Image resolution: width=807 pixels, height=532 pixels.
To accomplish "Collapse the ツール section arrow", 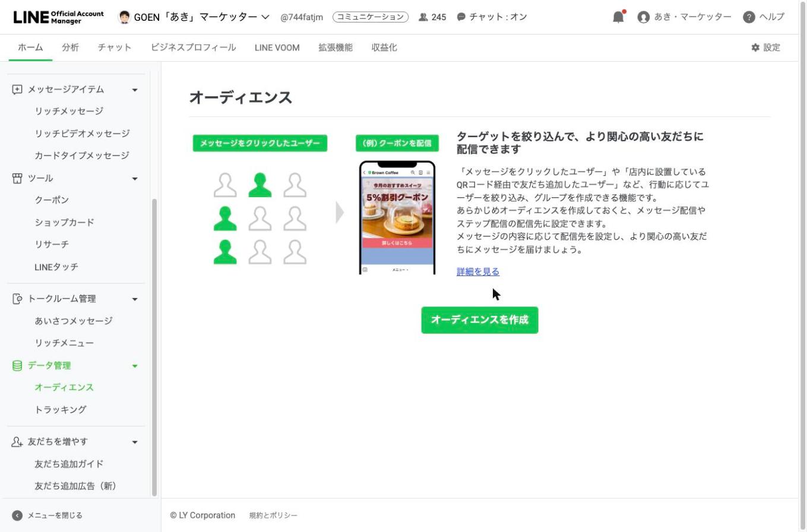I will tap(135, 179).
